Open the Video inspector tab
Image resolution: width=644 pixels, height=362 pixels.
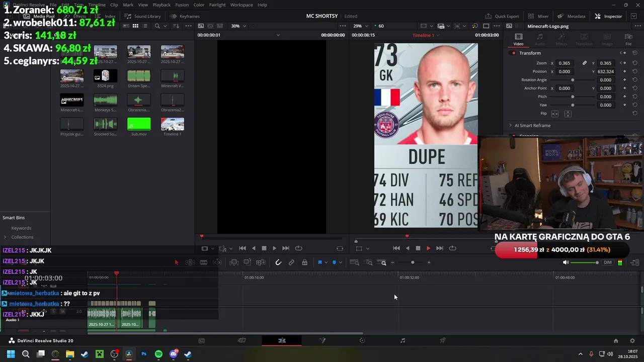(x=518, y=39)
